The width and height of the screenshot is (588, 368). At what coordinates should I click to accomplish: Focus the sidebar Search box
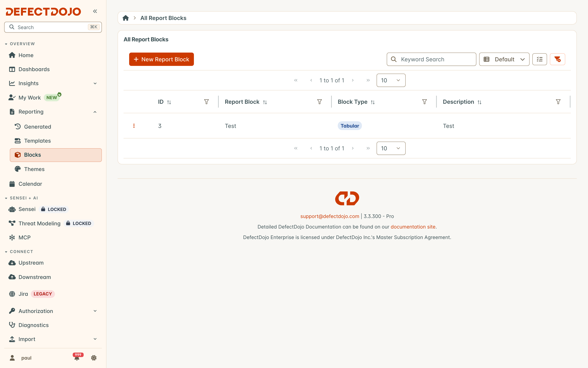[x=53, y=27]
